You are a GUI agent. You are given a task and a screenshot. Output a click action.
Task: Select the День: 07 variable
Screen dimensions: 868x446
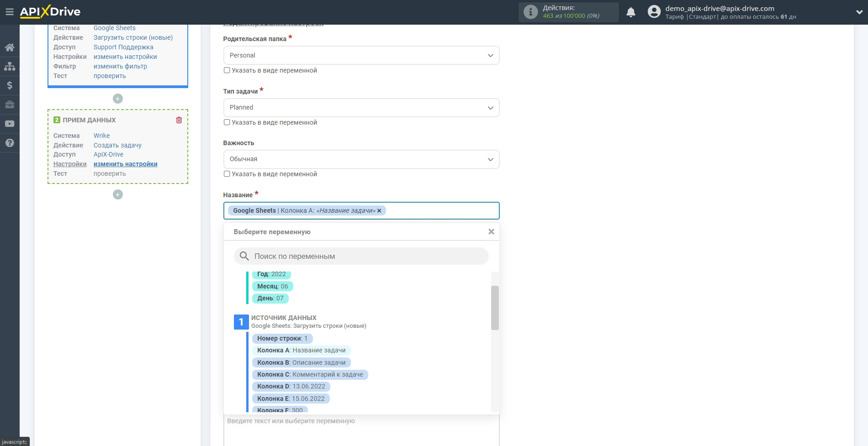coord(270,298)
